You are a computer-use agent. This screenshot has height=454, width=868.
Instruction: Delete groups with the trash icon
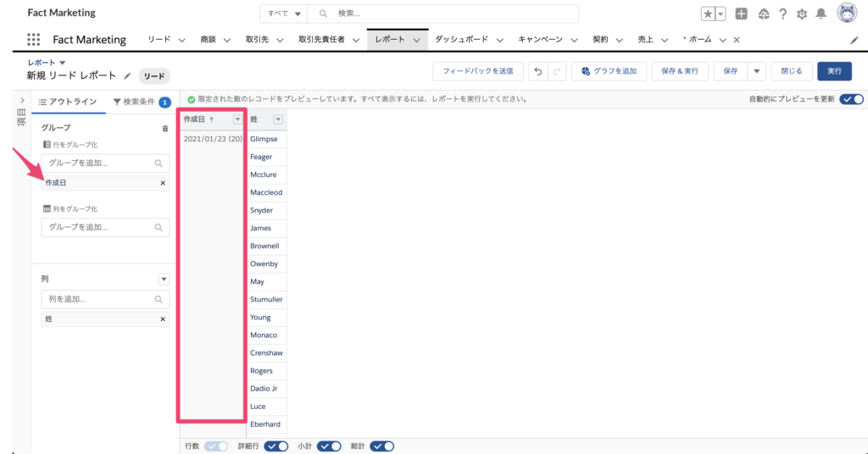tap(165, 128)
